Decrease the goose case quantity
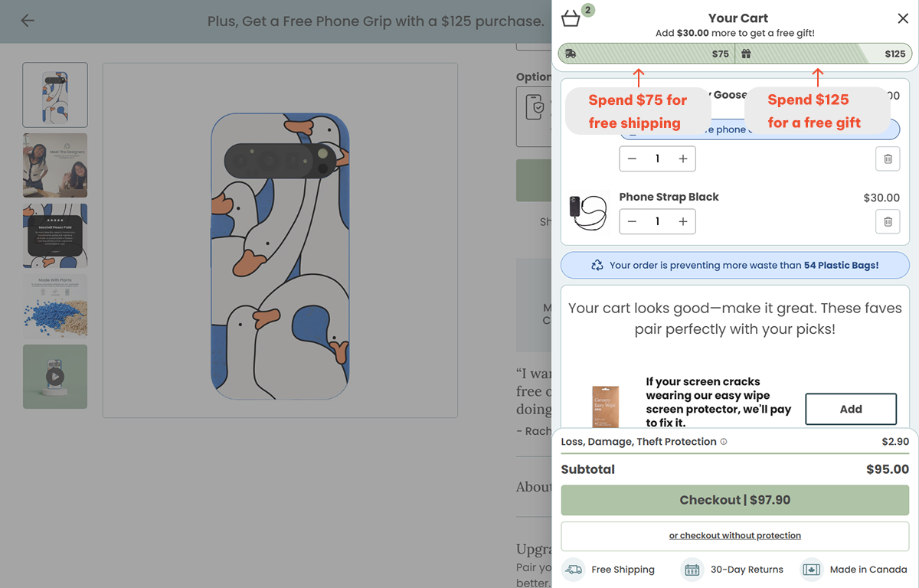This screenshot has height=588, width=919. (632, 159)
